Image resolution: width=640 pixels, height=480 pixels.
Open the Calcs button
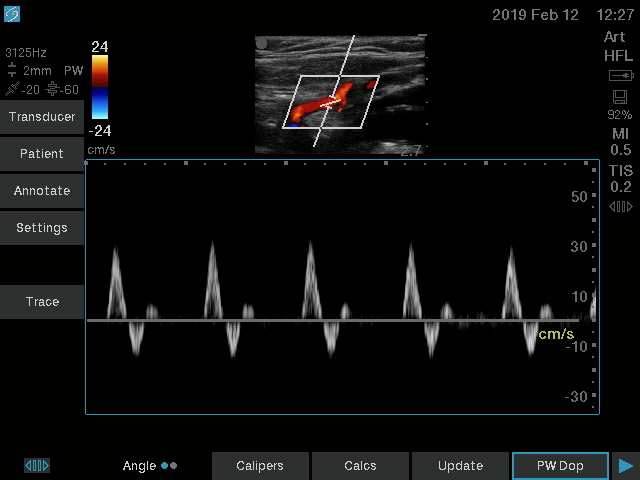pyautogui.click(x=360, y=466)
